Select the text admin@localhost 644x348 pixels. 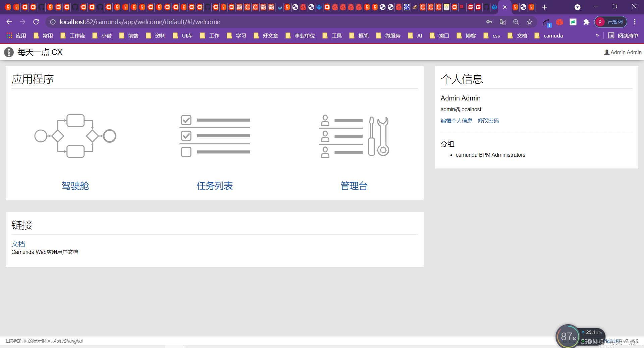tap(461, 109)
